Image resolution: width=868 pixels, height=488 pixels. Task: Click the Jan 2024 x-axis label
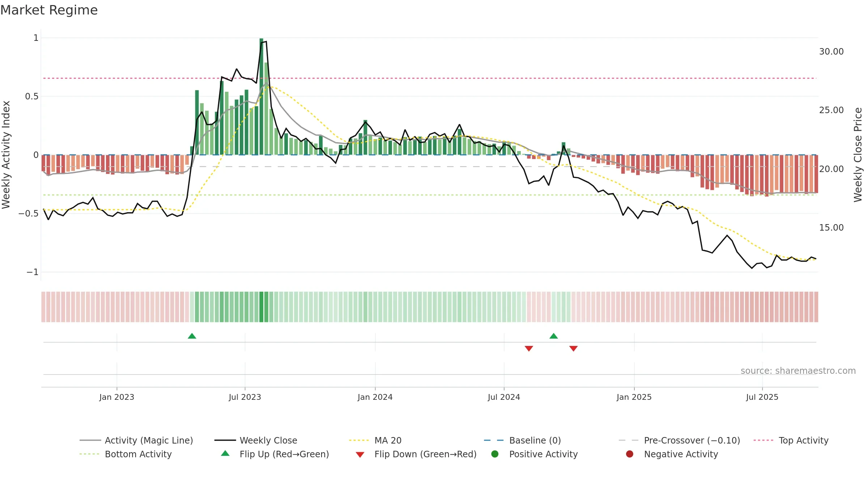pos(375,397)
